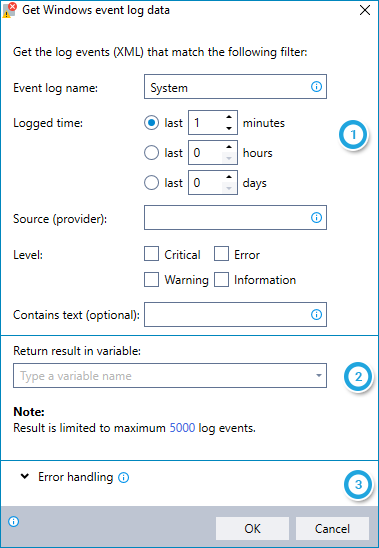This screenshot has height=548, width=379.
Task: Check the Error level checkbox
Action: point(221,254)
